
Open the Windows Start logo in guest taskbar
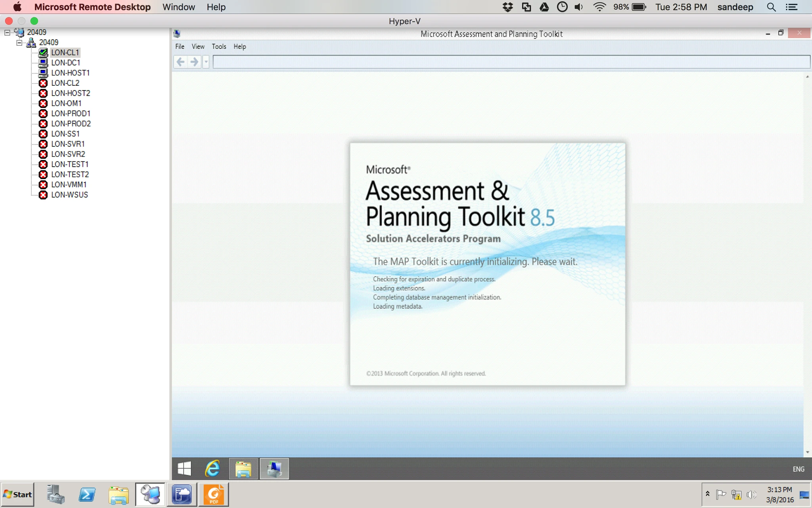click(184, 469)
